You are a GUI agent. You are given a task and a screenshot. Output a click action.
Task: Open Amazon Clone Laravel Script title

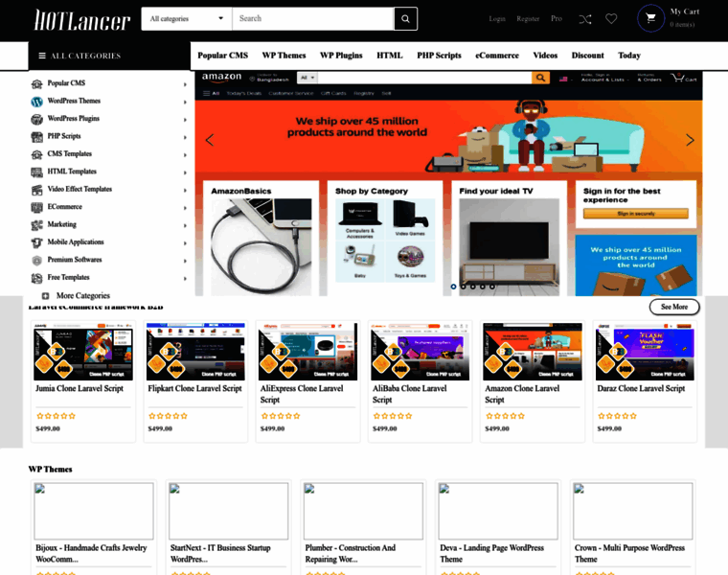(522, 394)
